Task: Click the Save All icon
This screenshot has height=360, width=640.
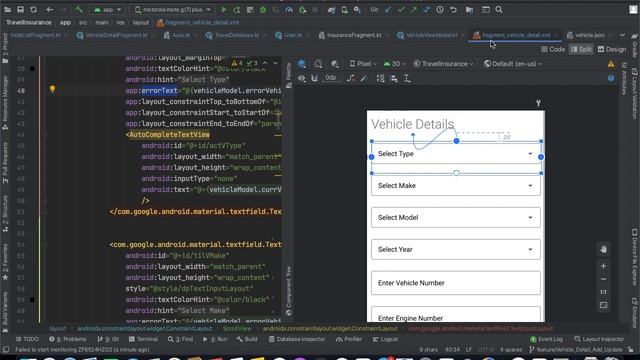Action: (x=20, y=9)
